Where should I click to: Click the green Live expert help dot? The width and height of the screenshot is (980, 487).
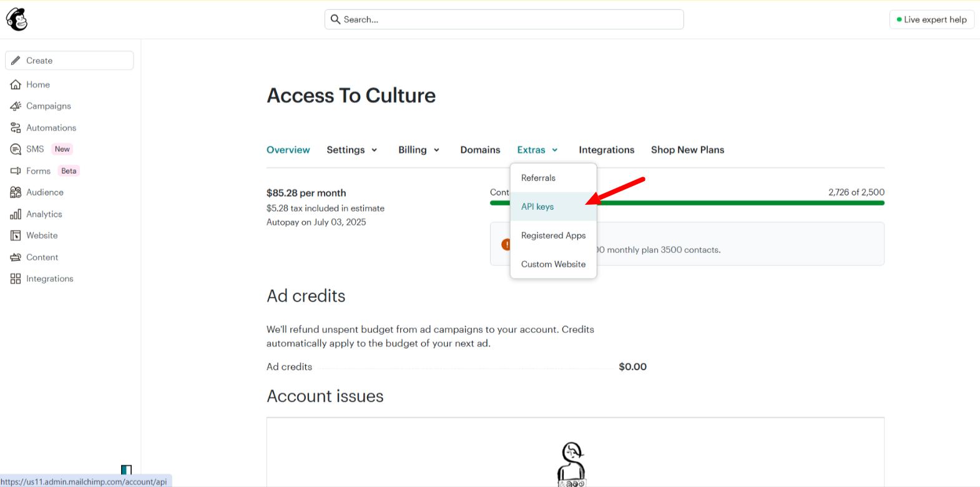point(899,19)
